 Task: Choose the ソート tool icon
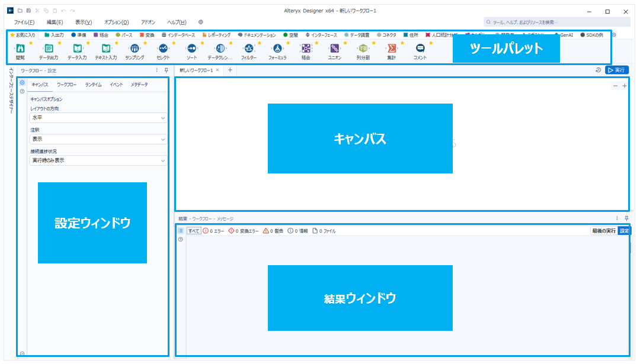tap(191, 49)
